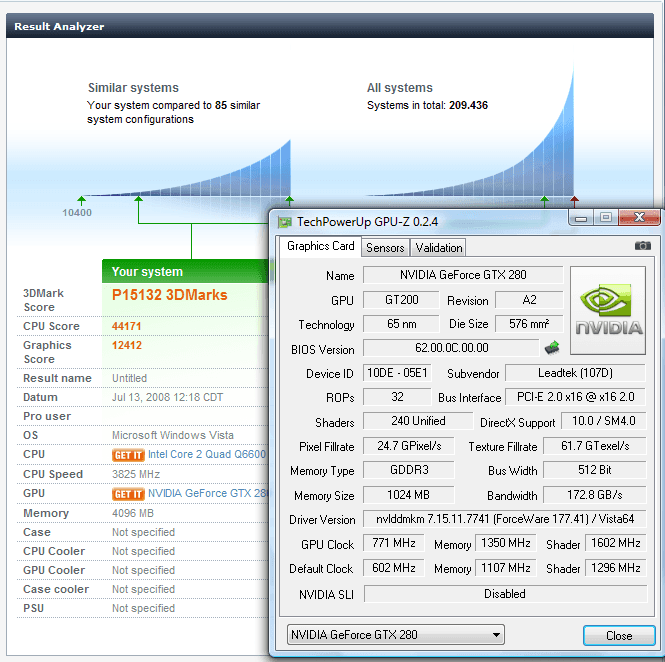Click the 10400 marker under Similar systems chart
The height and width of the screenshot is (662, 665).
(77, 212)
